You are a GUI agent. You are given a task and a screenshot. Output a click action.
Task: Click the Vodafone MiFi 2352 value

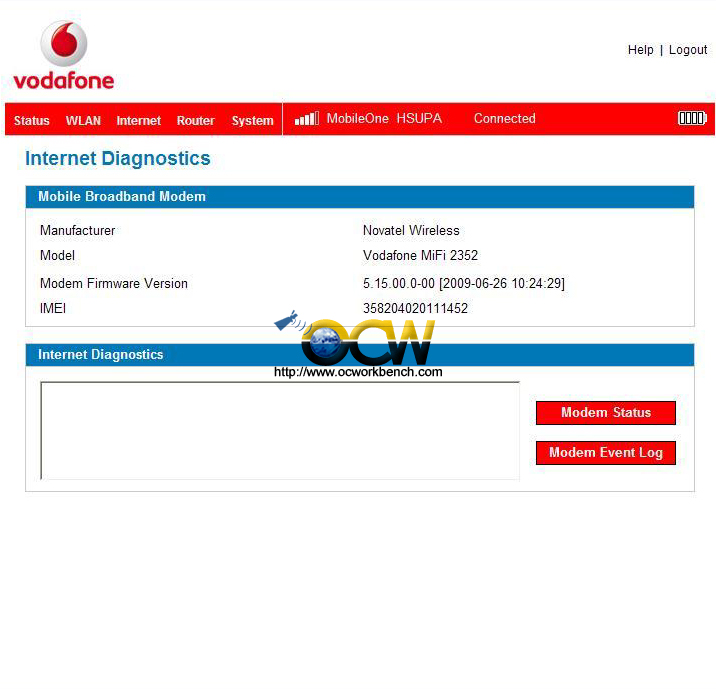click(420, 256)
